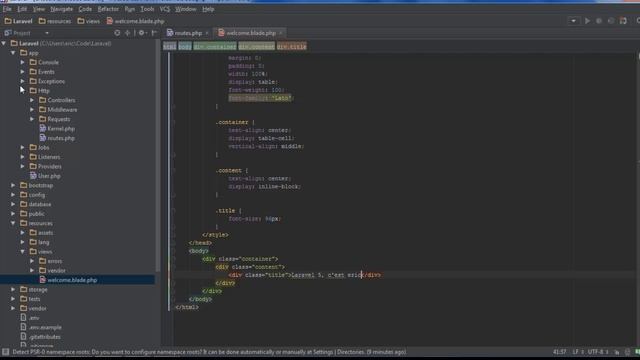Expand the Exceptions folder
640x360 pixels.
click(22, 81)
